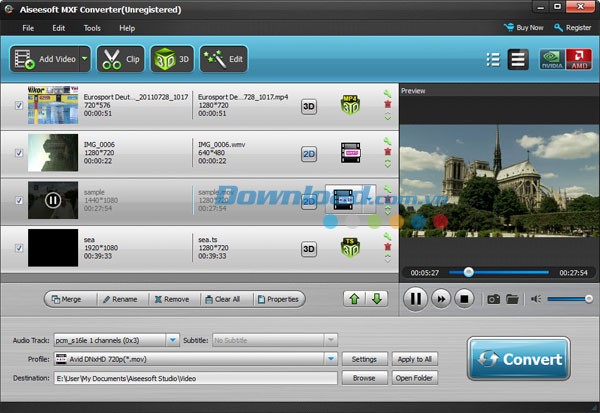Click Register link
This screenshot has width=600, height=413.
point(572,28)
